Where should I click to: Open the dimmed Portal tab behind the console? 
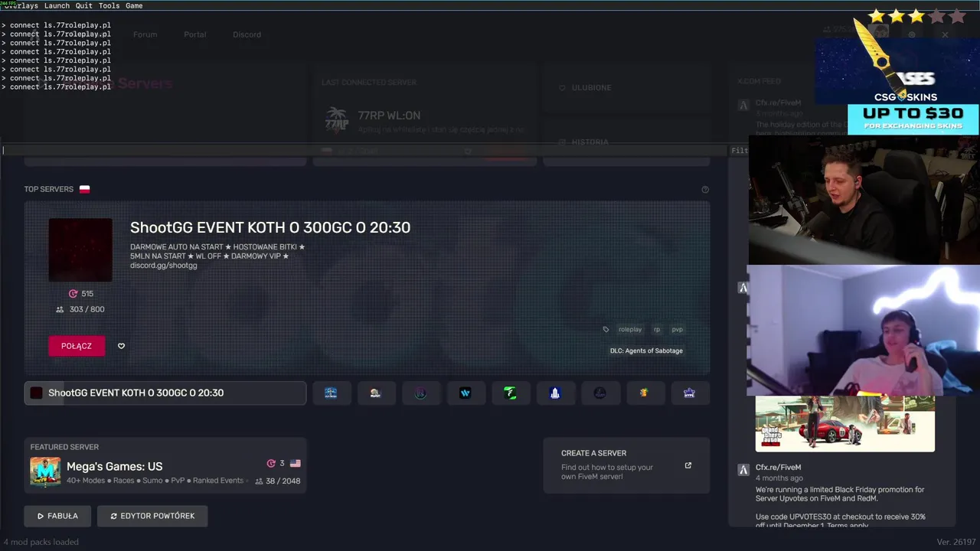coord(194,34)
